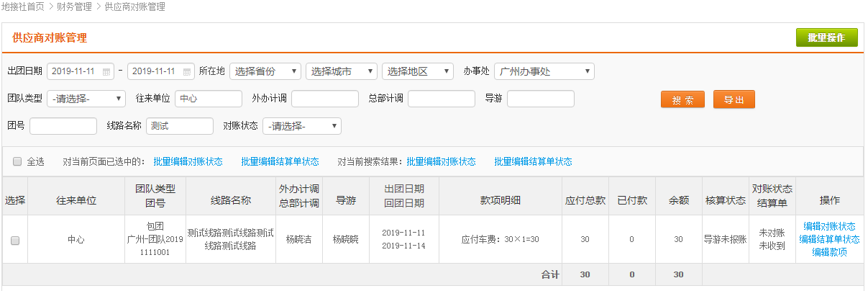Open 财务管理 breadcrumb item
868x291 pixels.
[74, 6]
